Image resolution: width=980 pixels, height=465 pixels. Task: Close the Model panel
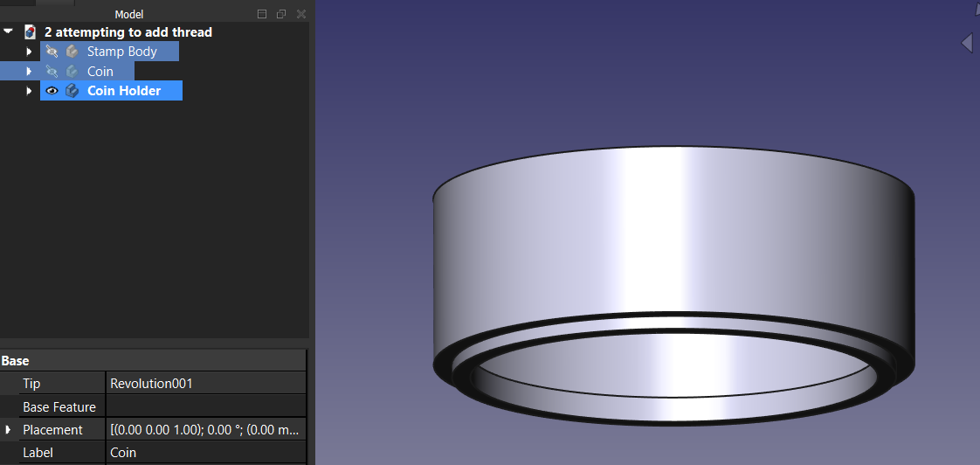click(x=300, y=14)
